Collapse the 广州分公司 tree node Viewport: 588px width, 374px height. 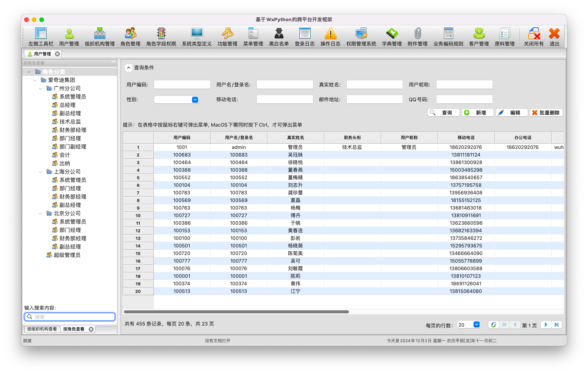pos(41,89)
